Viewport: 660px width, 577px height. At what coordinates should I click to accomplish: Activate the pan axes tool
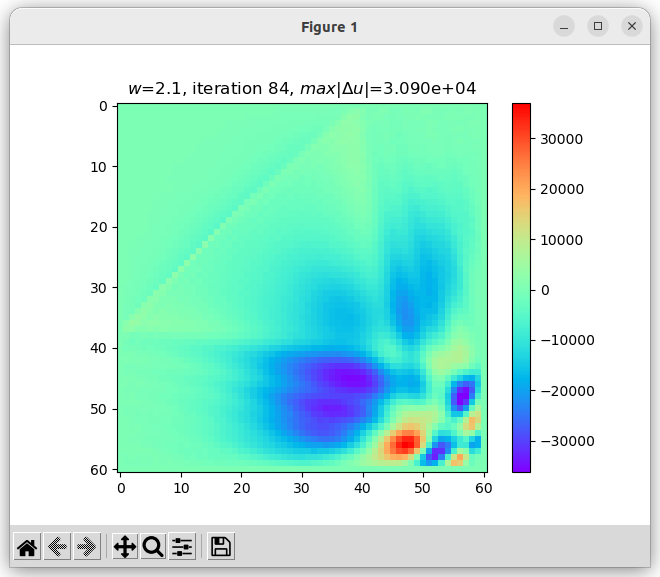coord(125,547)
